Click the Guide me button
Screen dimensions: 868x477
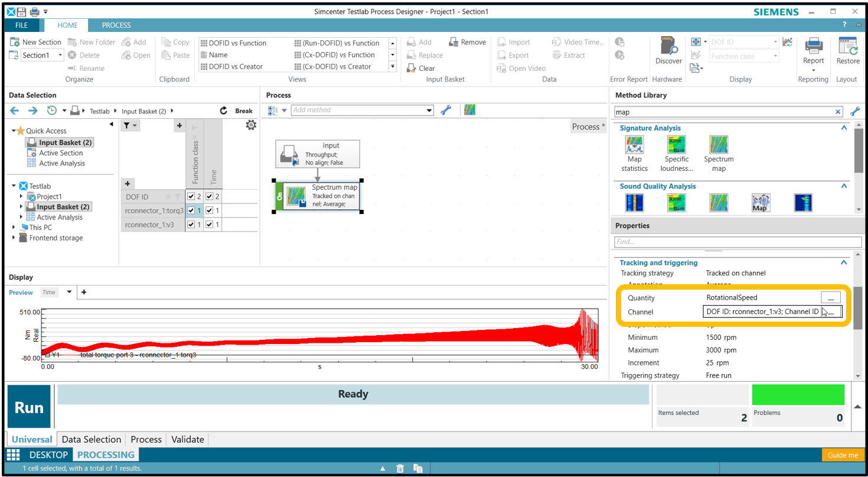point(843,455)
